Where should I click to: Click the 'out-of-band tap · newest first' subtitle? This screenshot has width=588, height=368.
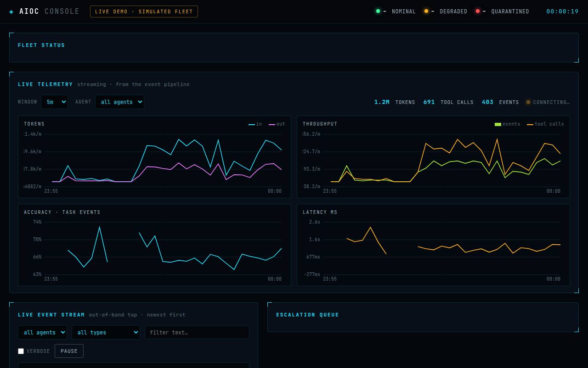[x=137, y=315]
